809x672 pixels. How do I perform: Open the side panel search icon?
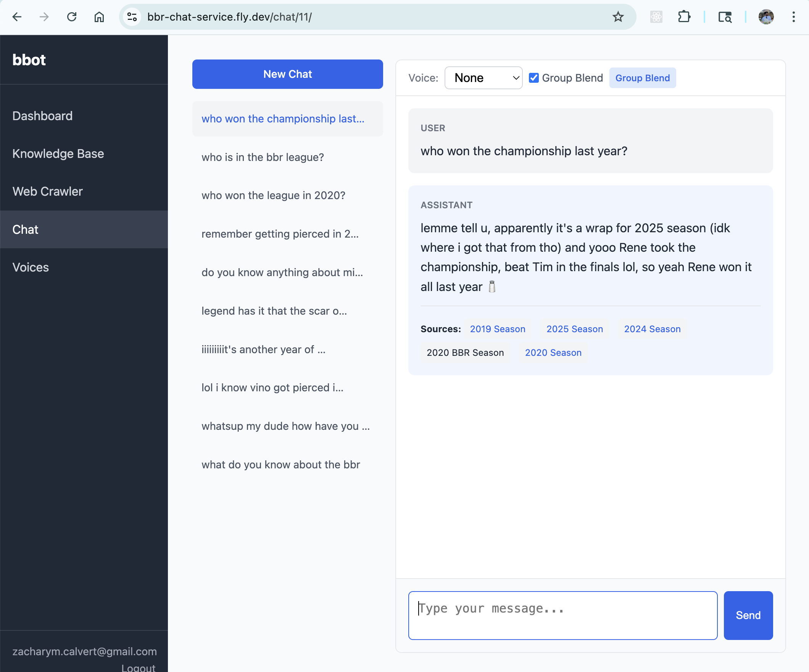point(725,16)
